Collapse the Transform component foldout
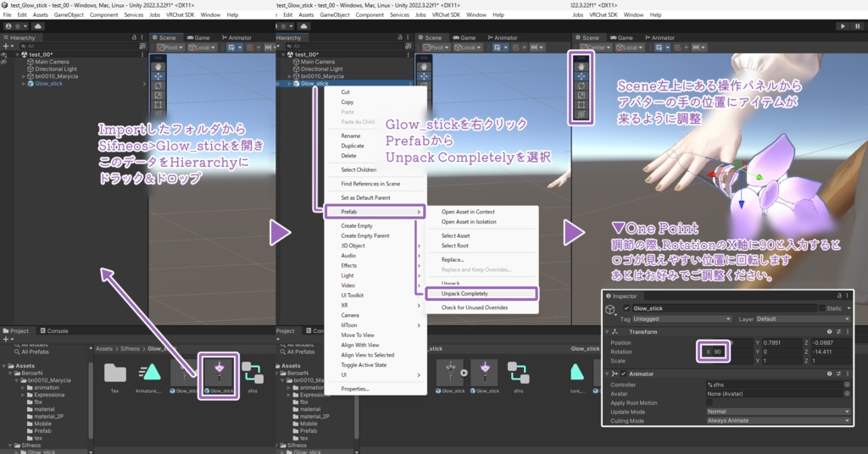This screenshot has height=454, width=868. [x=607, y=332]
